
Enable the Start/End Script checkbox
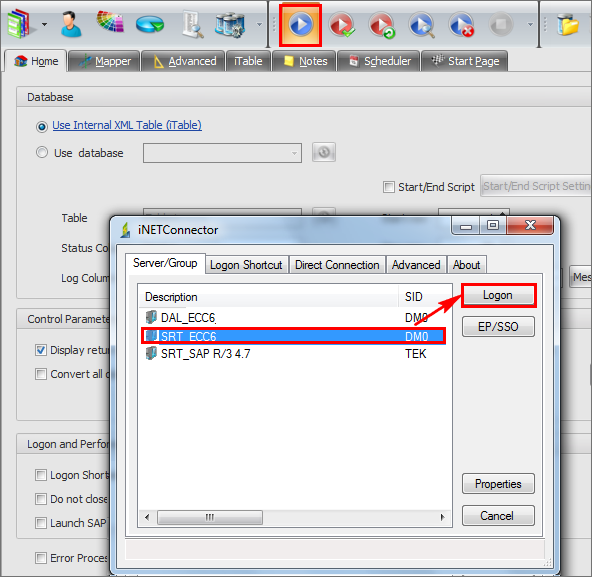point(388,187)
